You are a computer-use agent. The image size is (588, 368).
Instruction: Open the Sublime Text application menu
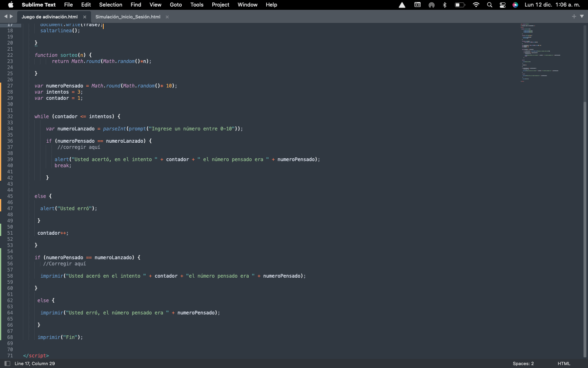38,5
